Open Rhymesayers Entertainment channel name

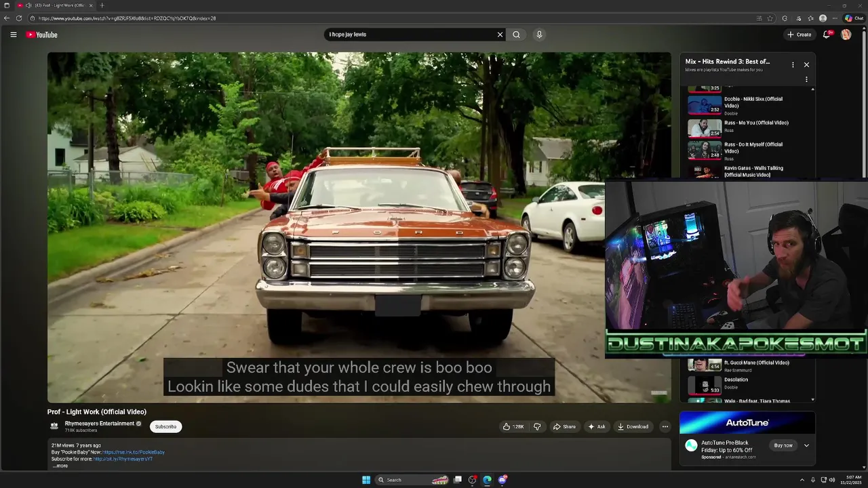click(100, 424)
